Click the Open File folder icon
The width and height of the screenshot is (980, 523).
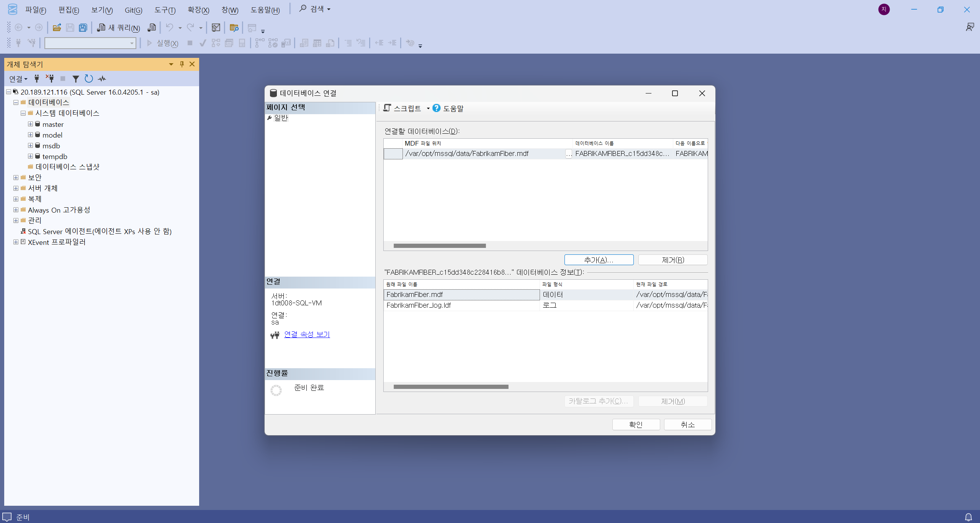(57, 28)
